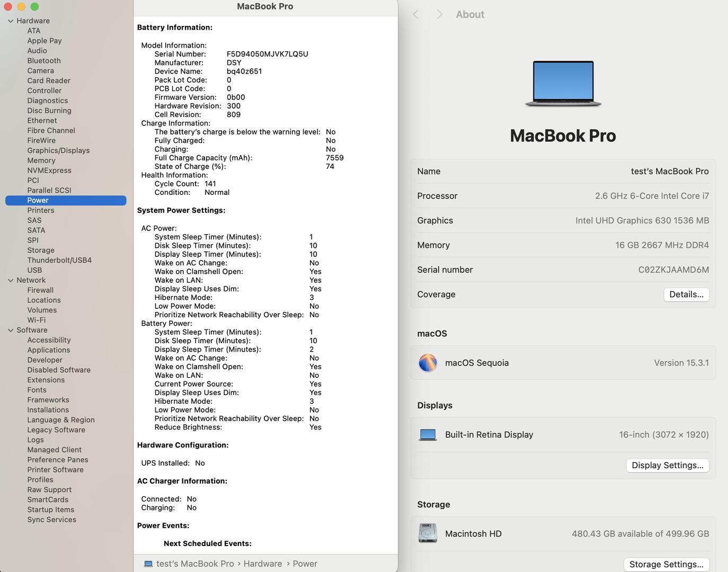The image size is (728, 572).
Task: Click the Battery Information heading
Action: (175, 28)
